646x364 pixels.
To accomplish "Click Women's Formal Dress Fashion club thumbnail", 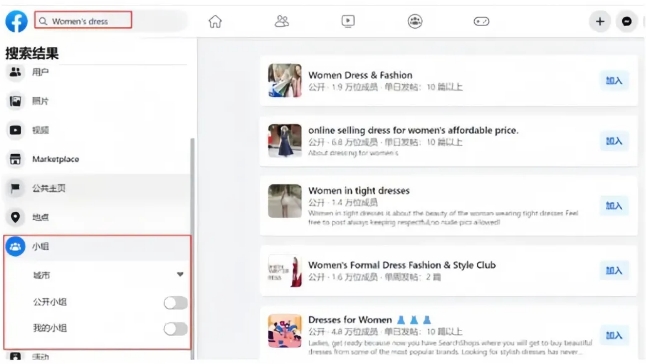I will pyautogui.click(x=285, y=271).
